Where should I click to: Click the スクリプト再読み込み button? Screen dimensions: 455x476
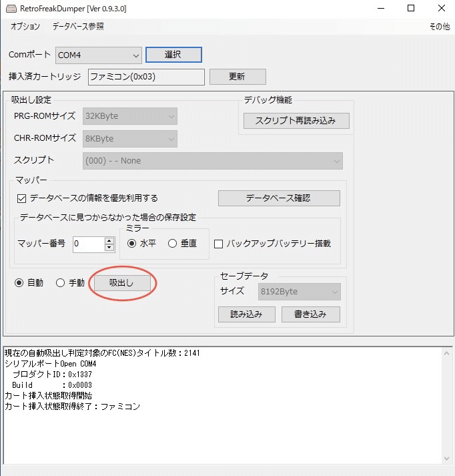[296, 121]
